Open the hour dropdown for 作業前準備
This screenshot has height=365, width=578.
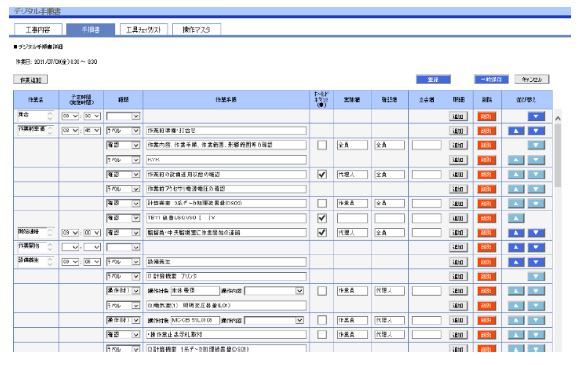pyautogui.click(x=70, y=131)
